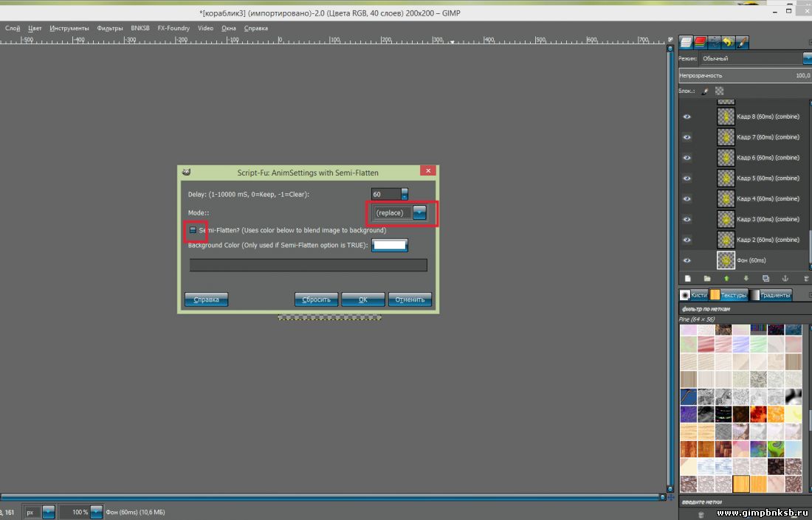Viewport: 812px width, 520px height.
Task: Click the Отменить button
Action: (x=410, y=299)
